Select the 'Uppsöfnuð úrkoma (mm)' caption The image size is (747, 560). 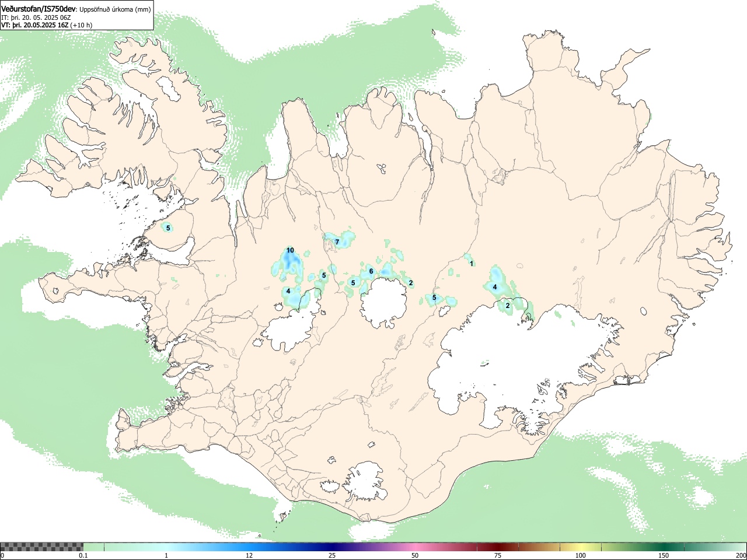coord(115,9)
